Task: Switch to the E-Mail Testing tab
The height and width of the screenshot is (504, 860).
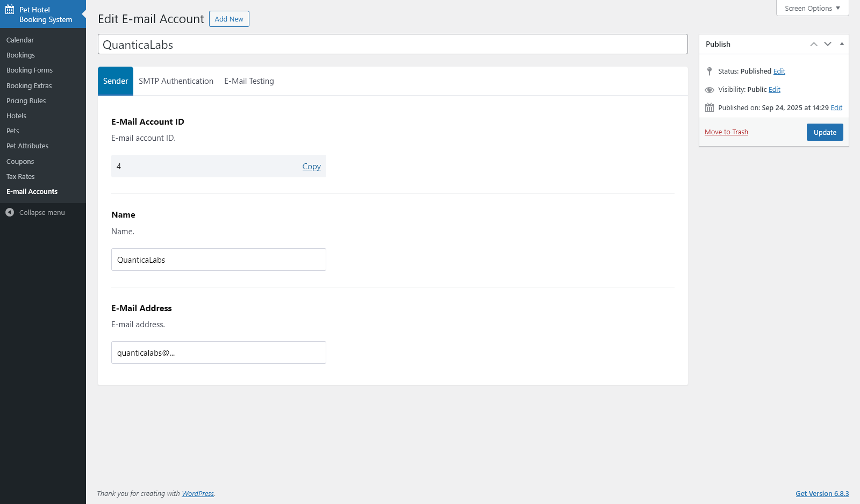Action: pos(249,81)
